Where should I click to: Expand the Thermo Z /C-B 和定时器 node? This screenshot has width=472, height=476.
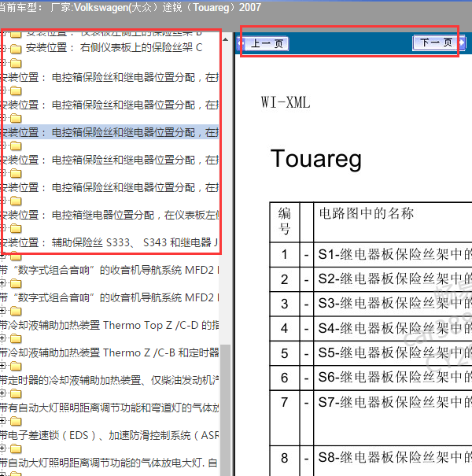(x=2, y=338)
